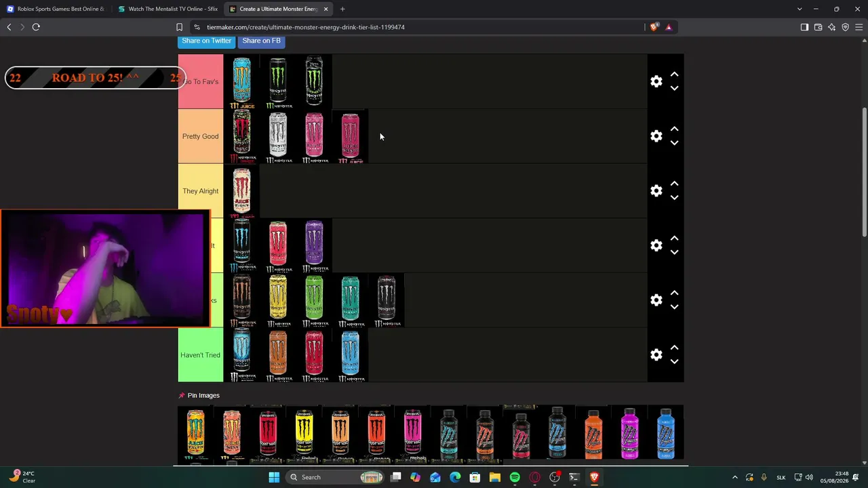This screenshot has height=488, width=868.
Task: Bookmark this page
Action: pyautogui.click(x=179, y=27)
